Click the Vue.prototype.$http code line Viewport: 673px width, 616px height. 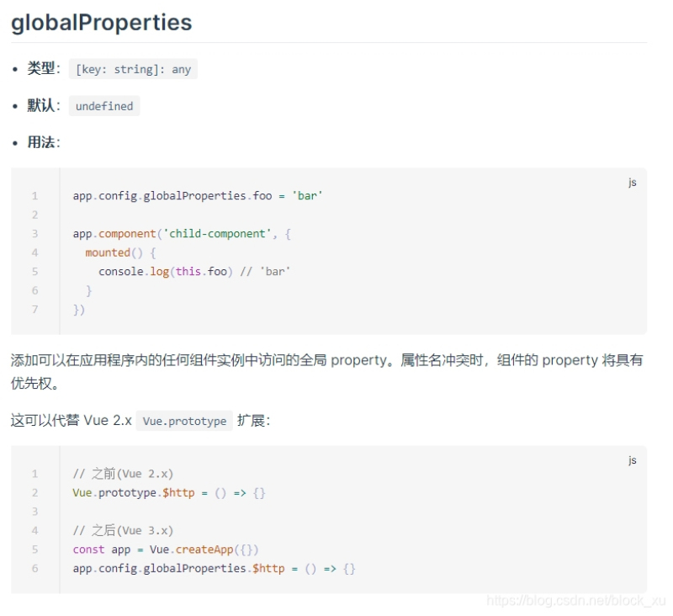(168, 492)
